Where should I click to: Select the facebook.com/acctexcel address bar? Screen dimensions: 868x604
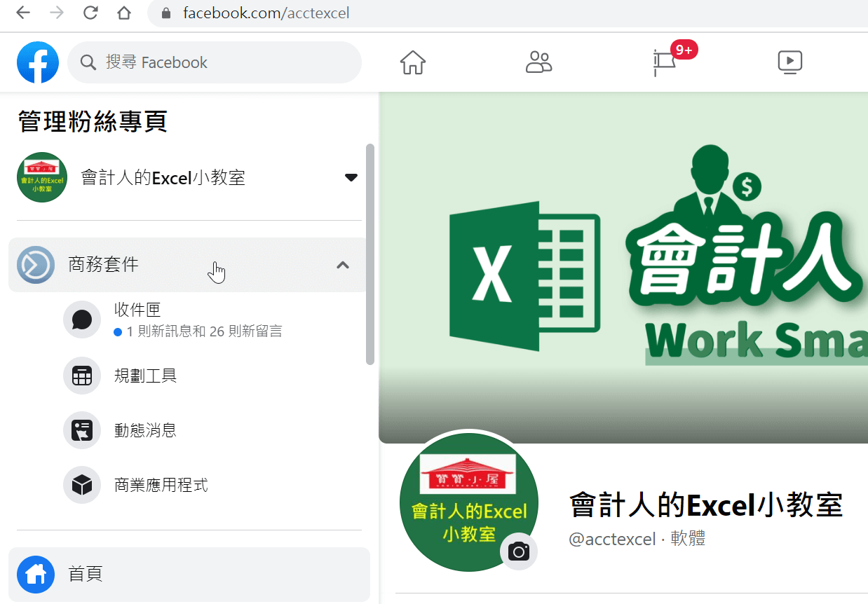[x=508, y=13]
